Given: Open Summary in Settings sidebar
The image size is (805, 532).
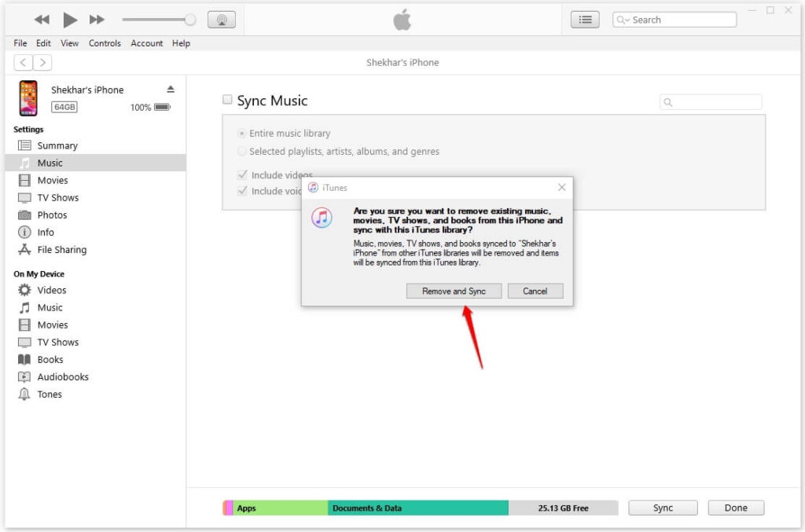Looking at the screenshot, I should pos(95,145).
